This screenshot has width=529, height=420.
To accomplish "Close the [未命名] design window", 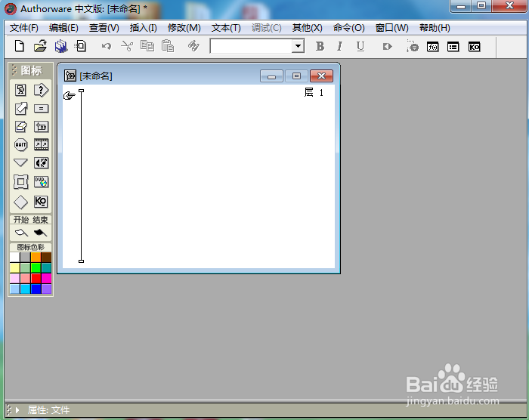I will pyautogui.click(x=321, y=76).
